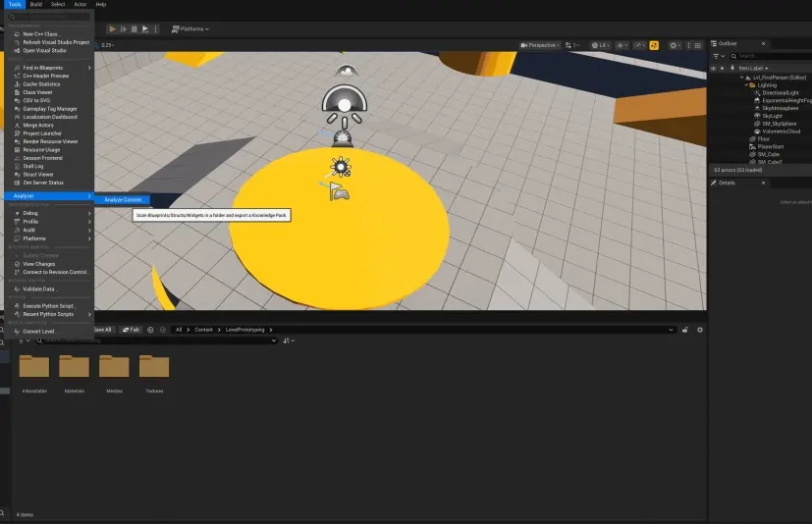
Task: Select the sun light actor icon in viewport
Action: click(x=341, y=167)
